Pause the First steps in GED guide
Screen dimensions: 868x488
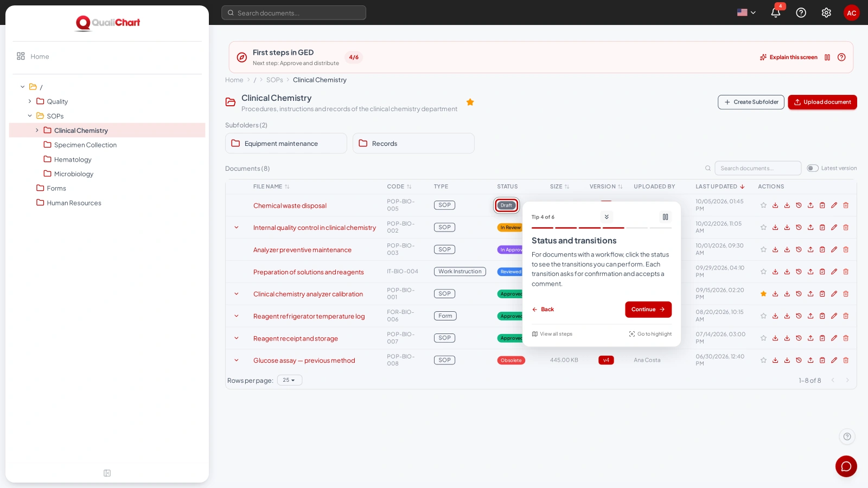click(x=827, y=57)
